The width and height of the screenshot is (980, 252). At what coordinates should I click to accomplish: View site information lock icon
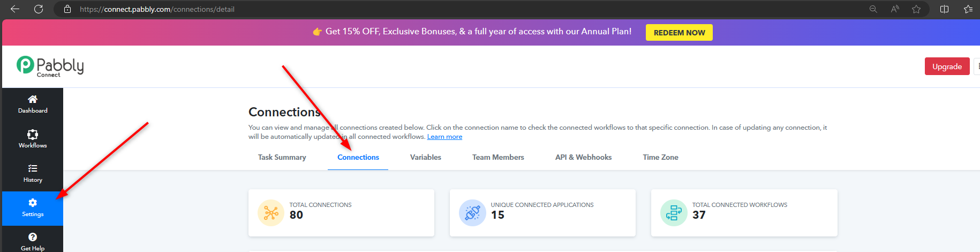pyautogui.click(x=67, y=9)
